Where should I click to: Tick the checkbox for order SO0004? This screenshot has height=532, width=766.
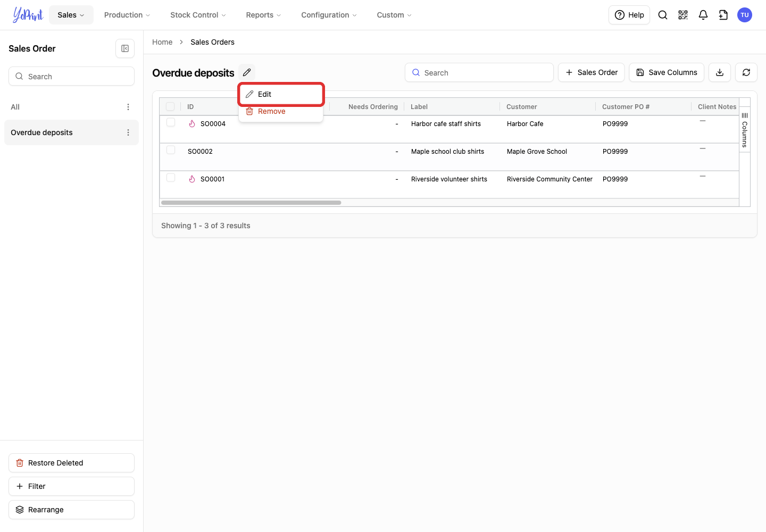(171, 122)
